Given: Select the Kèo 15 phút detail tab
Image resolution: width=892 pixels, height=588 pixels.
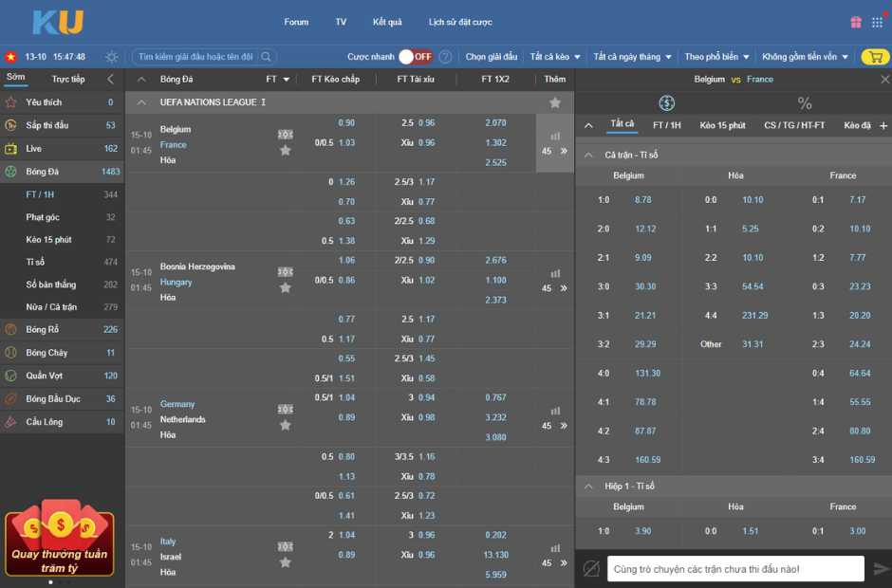Looking at the screenshot, I should pos(722,125).
